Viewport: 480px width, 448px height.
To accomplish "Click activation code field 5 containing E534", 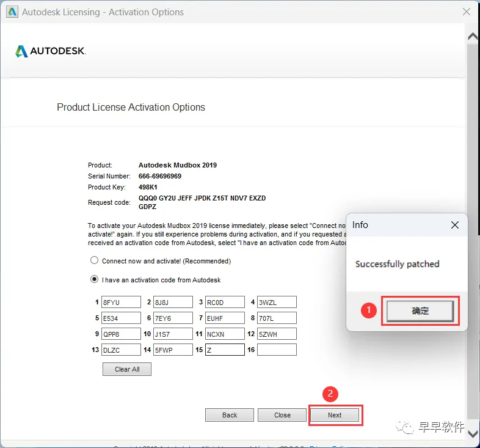I will (x=121, y=318).
